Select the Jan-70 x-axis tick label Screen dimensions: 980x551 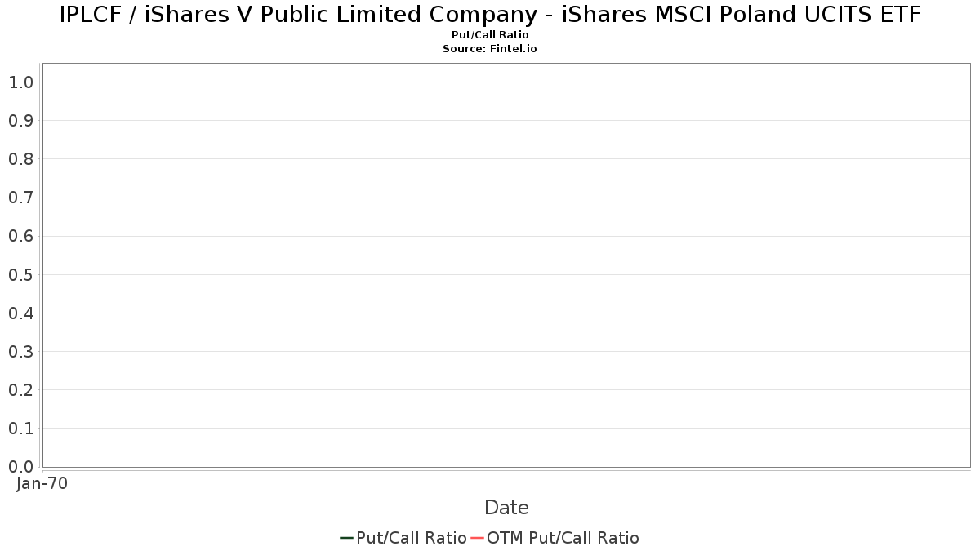point(42,483)
